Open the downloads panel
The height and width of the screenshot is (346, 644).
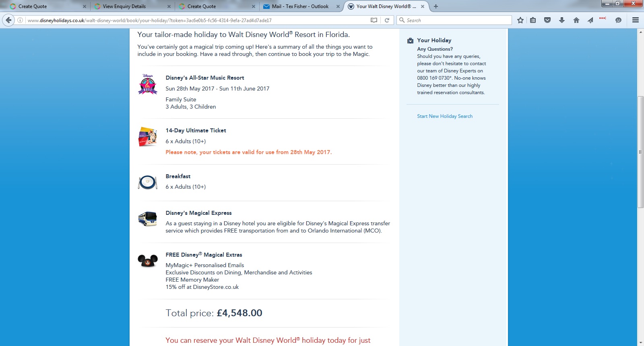click(562, 20)
